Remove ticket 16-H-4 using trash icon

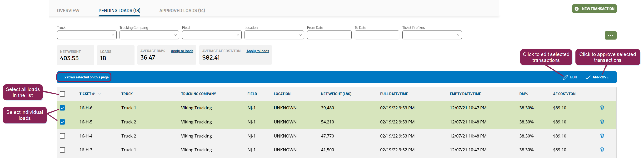pyautogui.click(x=602, y=136)
